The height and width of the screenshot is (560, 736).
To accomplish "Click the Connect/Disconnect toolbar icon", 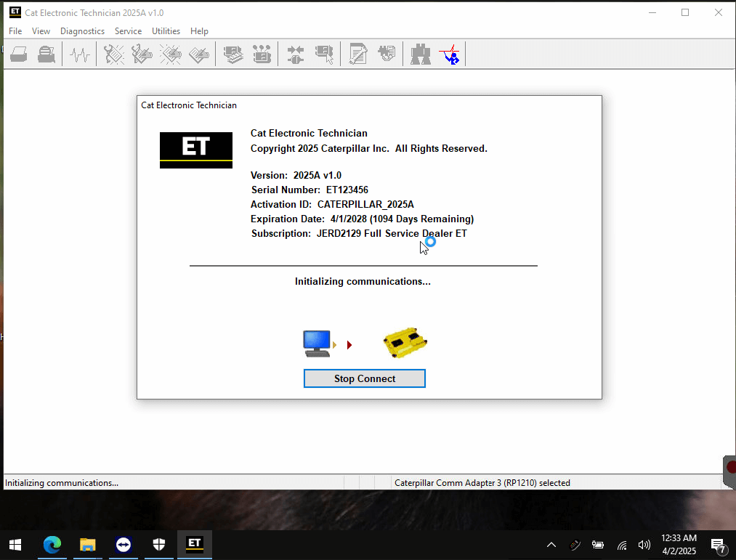I will 296,54.
